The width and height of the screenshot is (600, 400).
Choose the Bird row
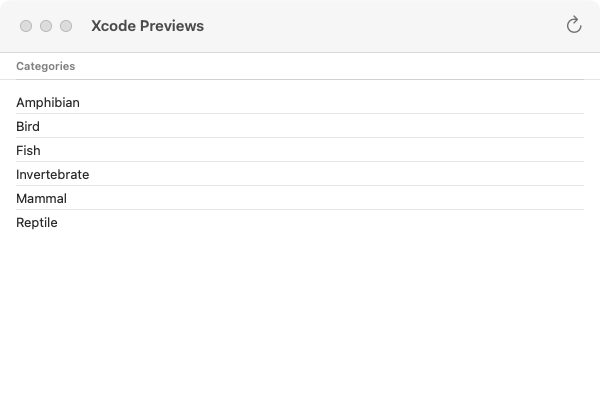tap(28, 126)
